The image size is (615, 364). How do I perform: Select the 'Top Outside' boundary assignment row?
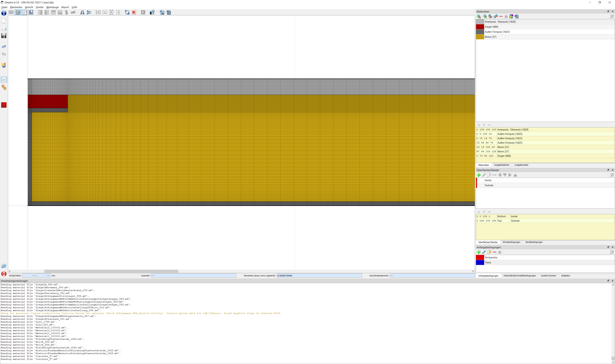click(545, 221)
